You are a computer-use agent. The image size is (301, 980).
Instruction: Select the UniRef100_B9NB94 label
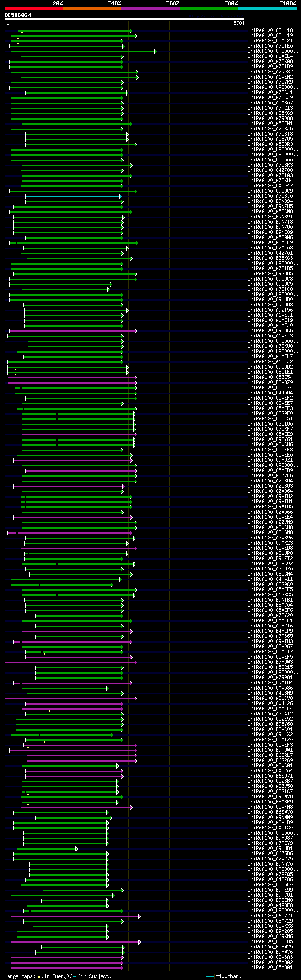(270, 201)
